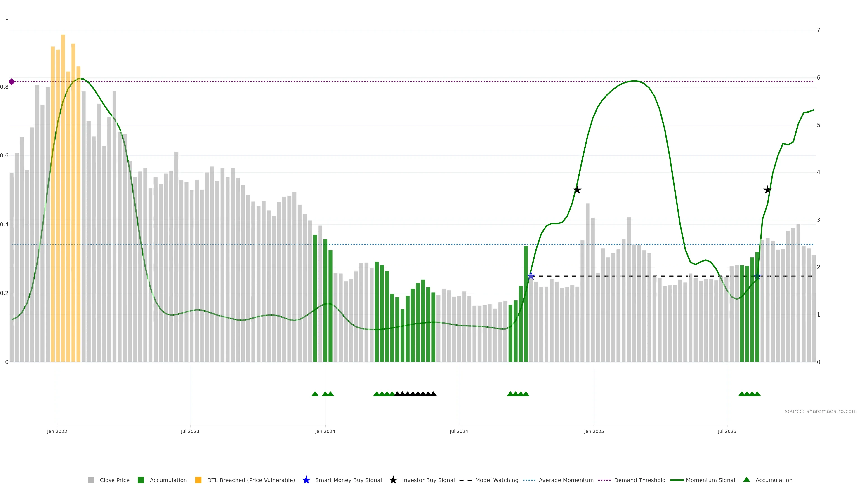Click the leftmost green accumulation triangle marker
This screenshot has height=488, width=868.
point(315,394)
